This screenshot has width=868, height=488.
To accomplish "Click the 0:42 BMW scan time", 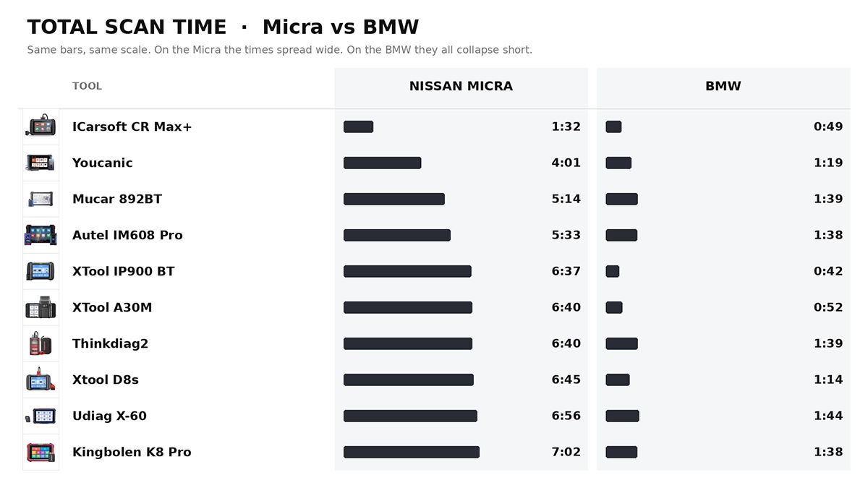I will click(828, 271).
